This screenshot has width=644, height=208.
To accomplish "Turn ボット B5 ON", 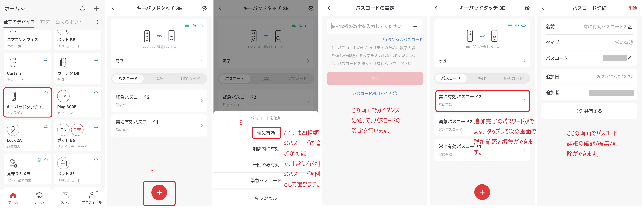I will 63,130.
